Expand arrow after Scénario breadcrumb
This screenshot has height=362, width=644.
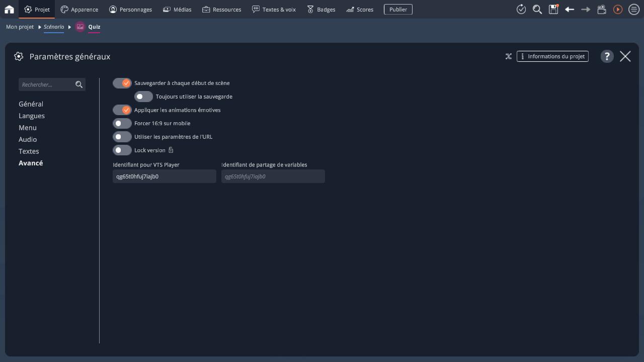[69, 27]
